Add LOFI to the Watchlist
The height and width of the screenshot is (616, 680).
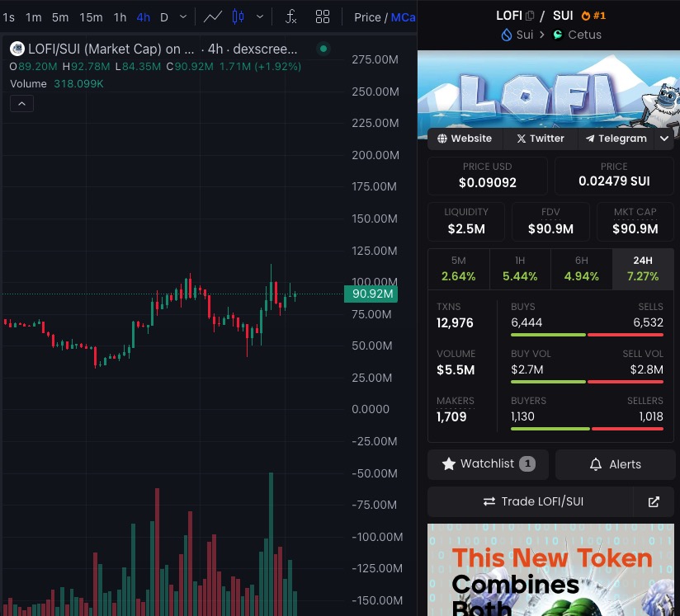pos(486,464)
